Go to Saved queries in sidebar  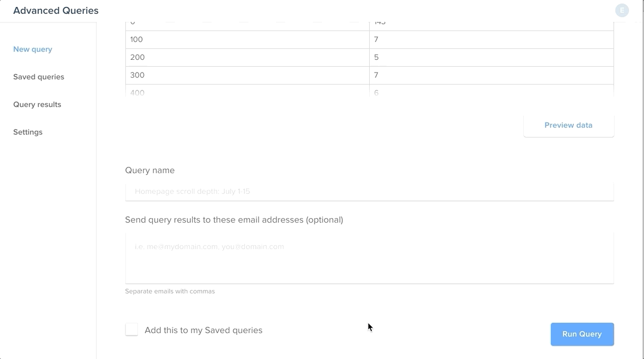[x=39, y=77]
